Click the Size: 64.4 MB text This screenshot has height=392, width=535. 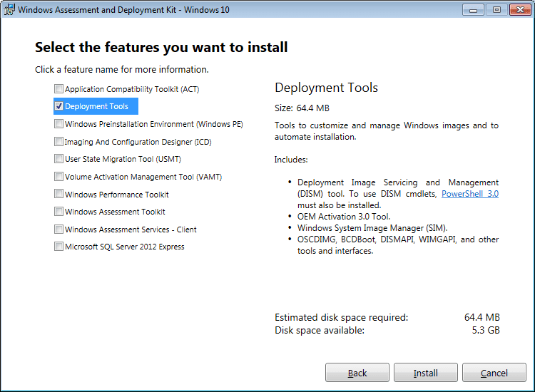[x=302, y=108]
